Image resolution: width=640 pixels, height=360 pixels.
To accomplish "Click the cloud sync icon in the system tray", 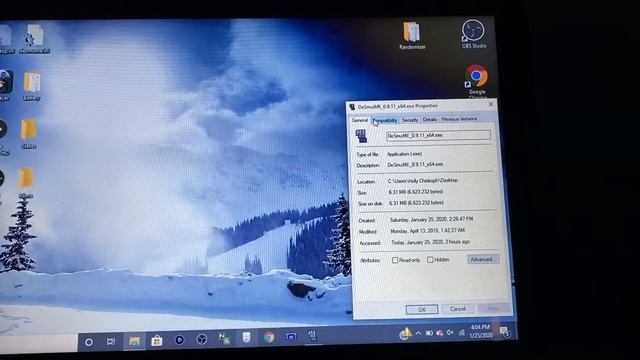I will tap(440, 333).
